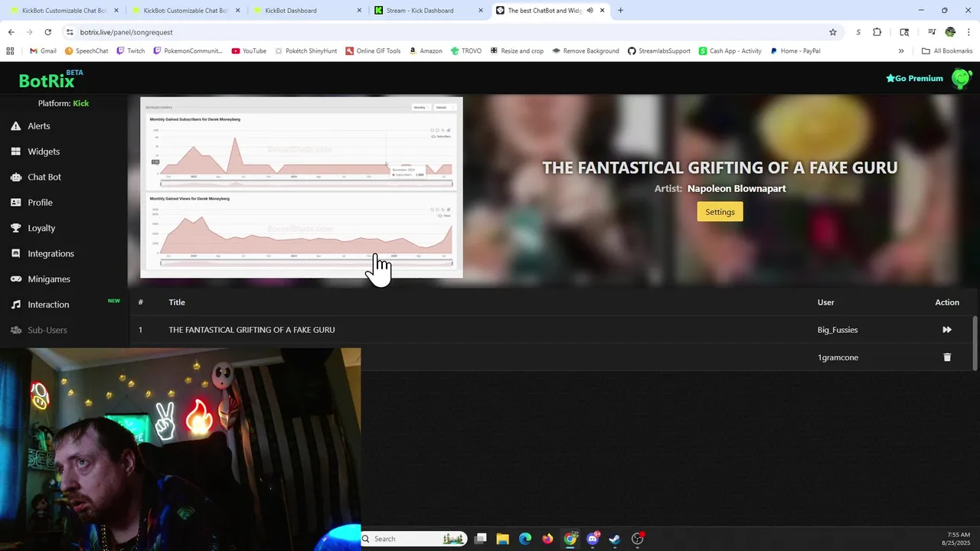Open the browser Extensions puzzle icon

coord(877,32)
